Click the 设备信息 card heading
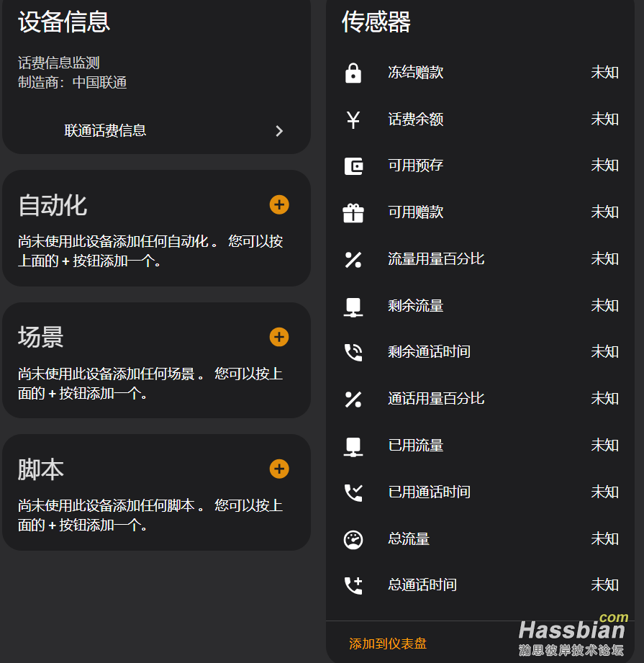Screen dimensions: 644x663 tap(64, 22)
